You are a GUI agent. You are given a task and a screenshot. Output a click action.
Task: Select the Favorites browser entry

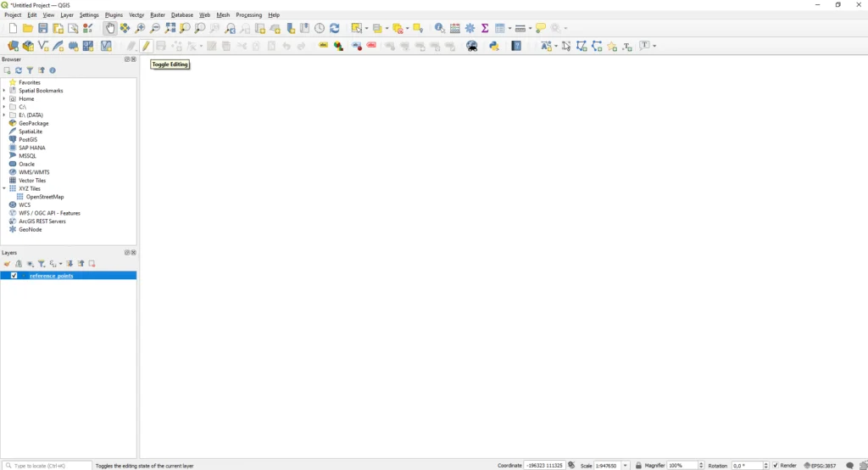(x=30, y=82)
